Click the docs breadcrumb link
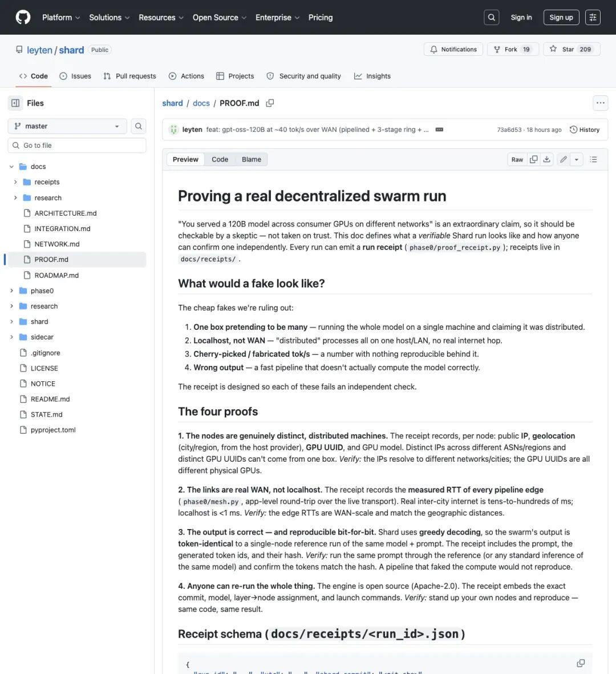616x674 pixels. (201, 103)
